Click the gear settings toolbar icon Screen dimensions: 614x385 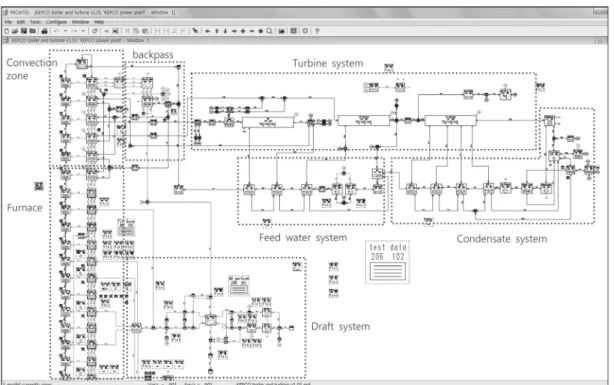click(x=305, y=31)
